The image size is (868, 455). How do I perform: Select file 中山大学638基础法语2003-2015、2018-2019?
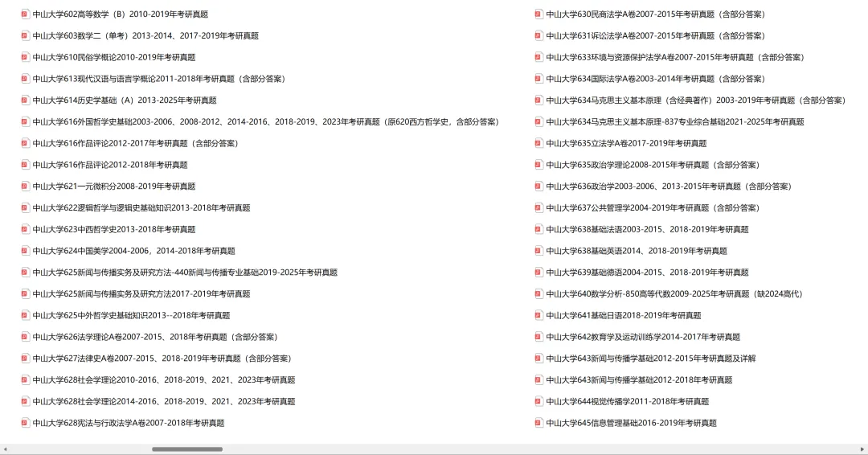click(647, 229)
